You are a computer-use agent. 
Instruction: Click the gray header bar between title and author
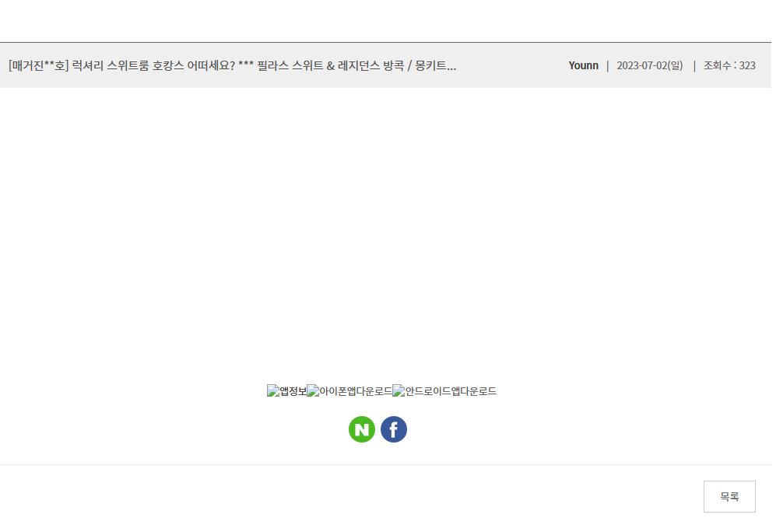pyautogui.click(x=512, y=65)
